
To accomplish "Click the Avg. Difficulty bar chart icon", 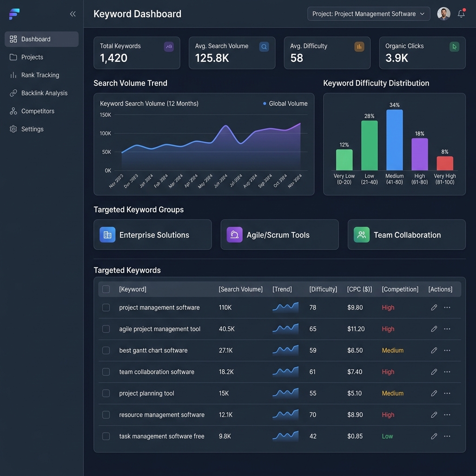I will [359, 47].
